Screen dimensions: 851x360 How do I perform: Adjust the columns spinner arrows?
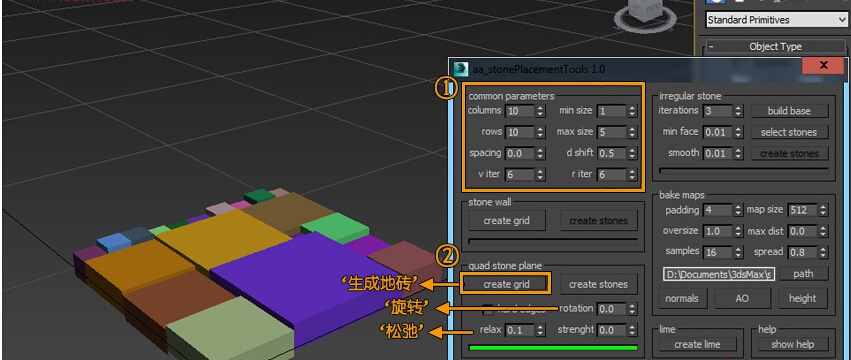(540, 111)
